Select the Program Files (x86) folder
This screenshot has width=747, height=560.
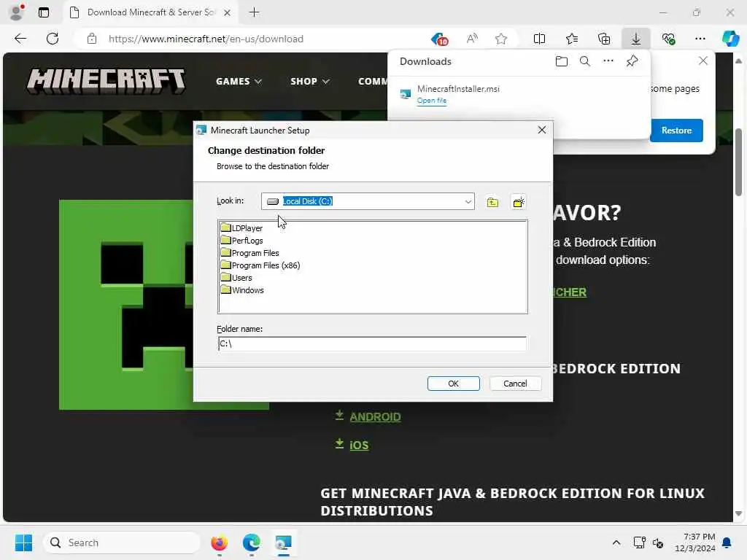point(260,265)
